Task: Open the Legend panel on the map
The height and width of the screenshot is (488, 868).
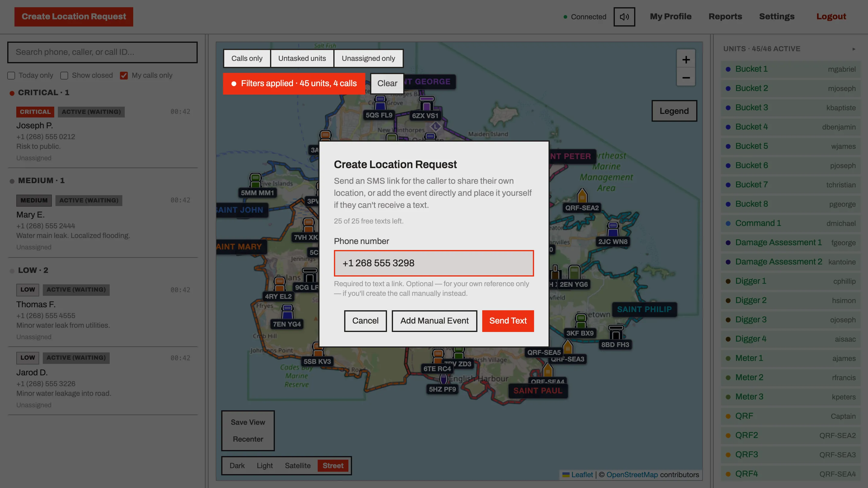Action: coord(674,111)
